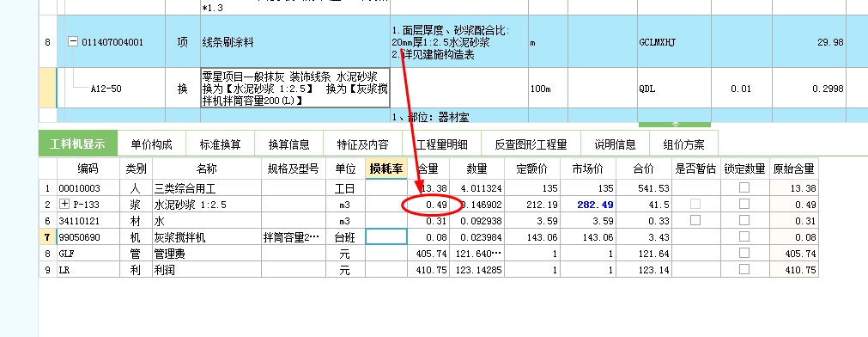The height and width of the screenshot is (337, 868).
Task: Select row header number 7 in lower table
Action: pyautogui.click(x=47, y=237)
